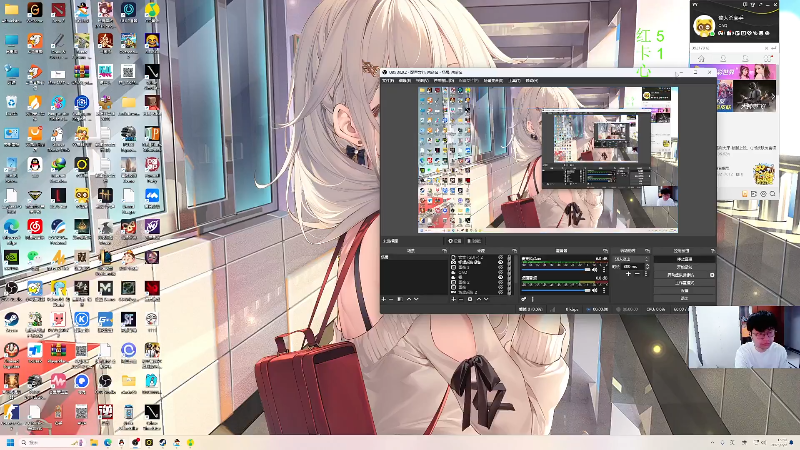Open the Docks menu in OBS
This screenshot has height=450, width=800.
(443, 80)
